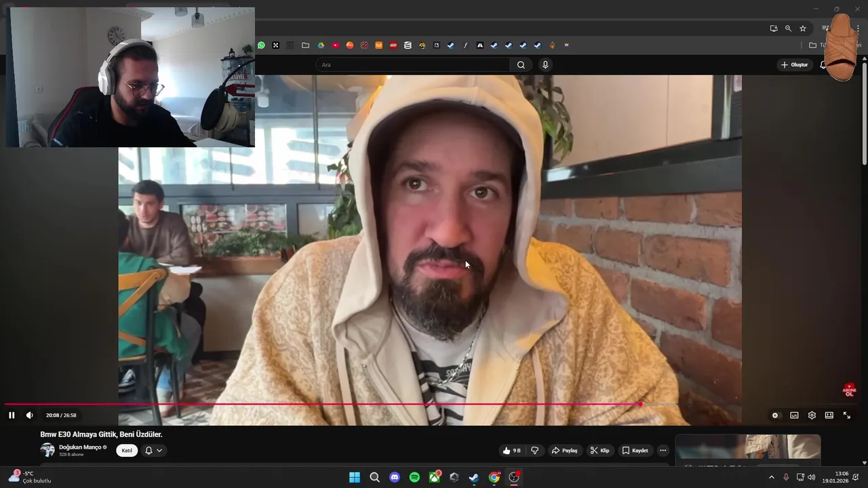The image size is (868, 488).
Task: Mute the video volume speaker icon
Action: click(x=29, y=415)
